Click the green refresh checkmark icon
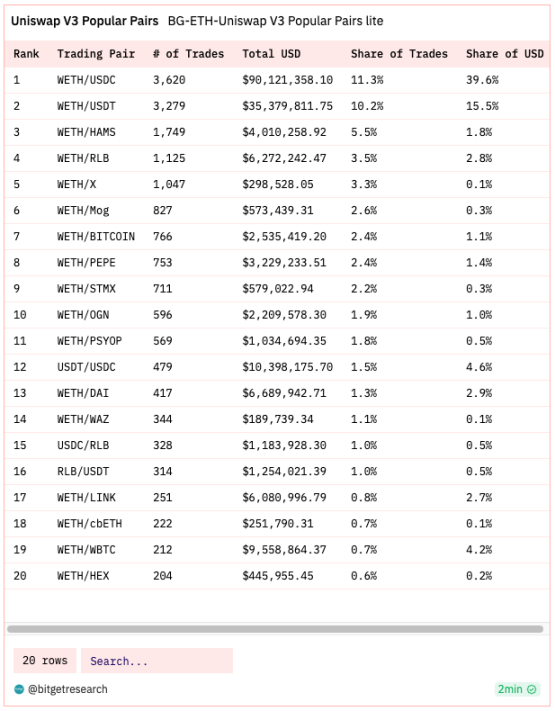Screen dimensions: 555x711 [532, 689]
